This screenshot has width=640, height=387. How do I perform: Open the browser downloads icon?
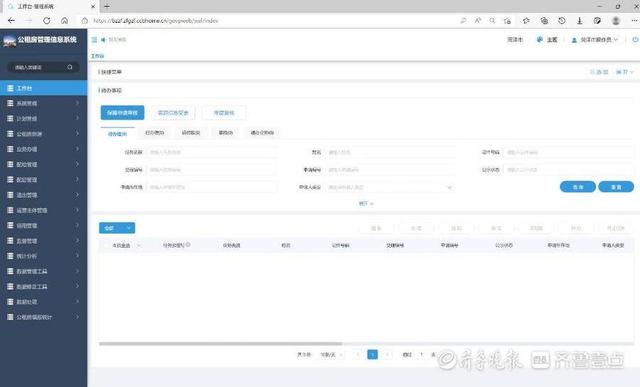pyautogui.click(x=580, y=20)
